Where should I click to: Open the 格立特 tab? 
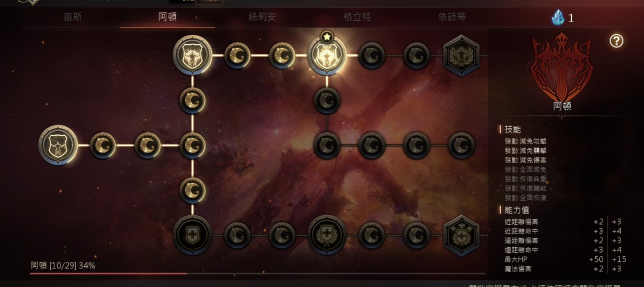(x=357, y=17)
